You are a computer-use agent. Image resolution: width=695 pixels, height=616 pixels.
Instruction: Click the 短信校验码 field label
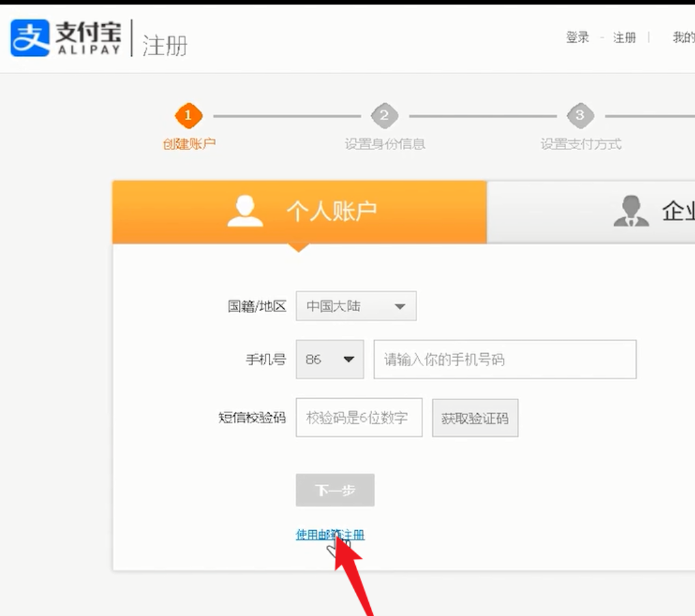[252, 418]
